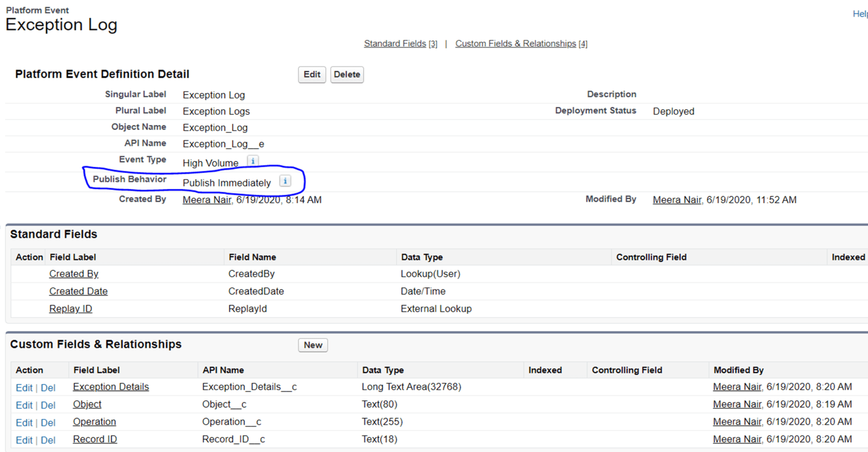868x452 pixels.
Task: Open the Replay ID standard field
Action: point(71,309)
